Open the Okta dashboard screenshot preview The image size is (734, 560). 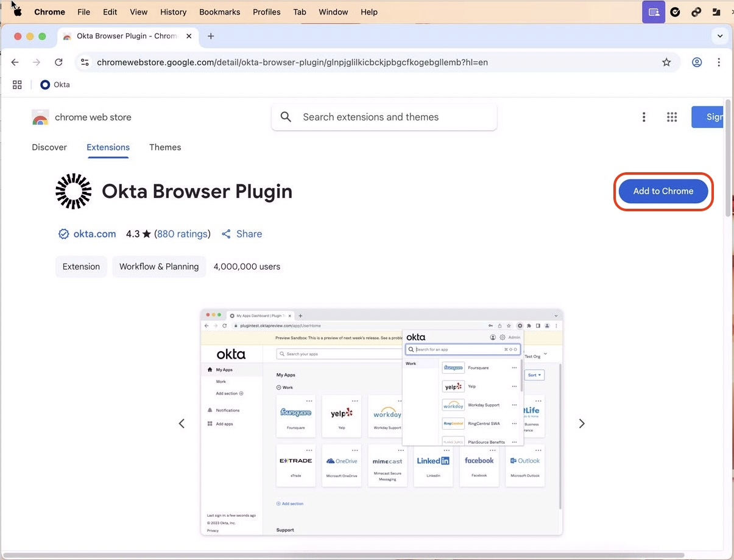[382, 422]
